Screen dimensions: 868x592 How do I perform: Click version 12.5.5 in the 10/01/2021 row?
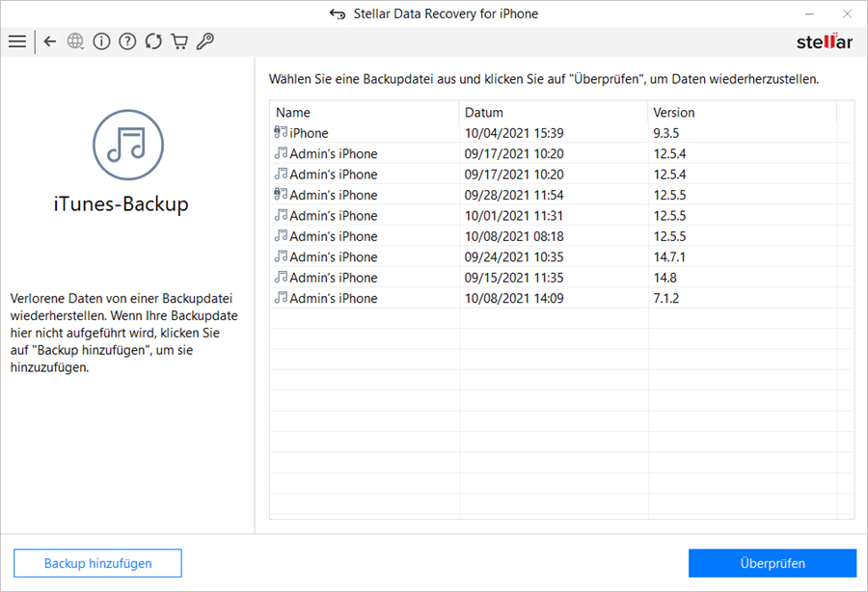pyautogui.click(x=669, y=216)
